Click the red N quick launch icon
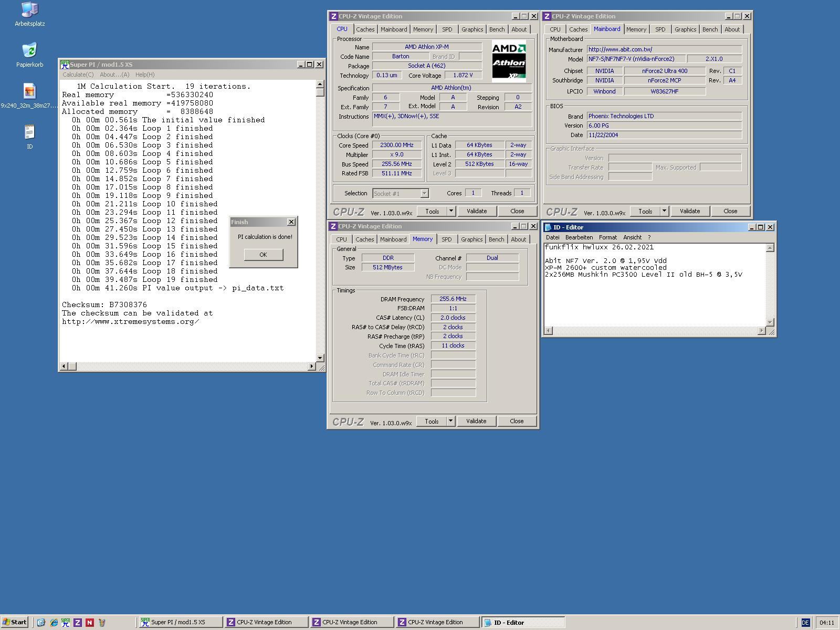 [x=89, y=623]
